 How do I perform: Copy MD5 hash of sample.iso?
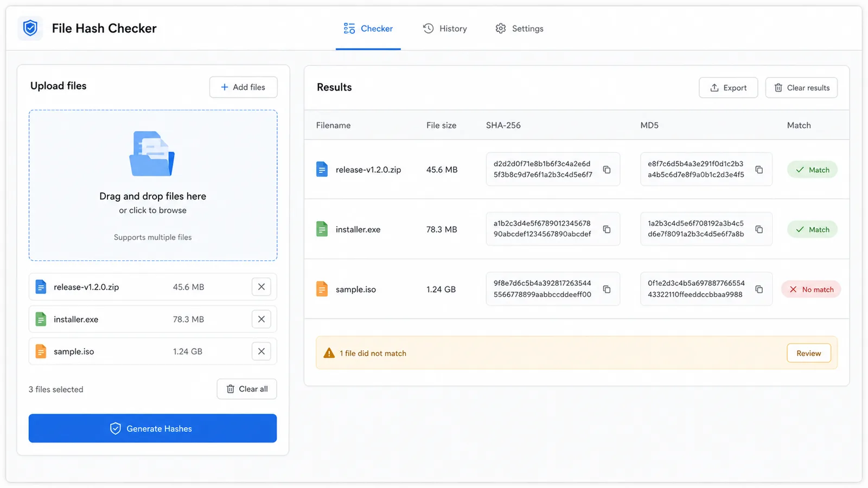(759, 290)
